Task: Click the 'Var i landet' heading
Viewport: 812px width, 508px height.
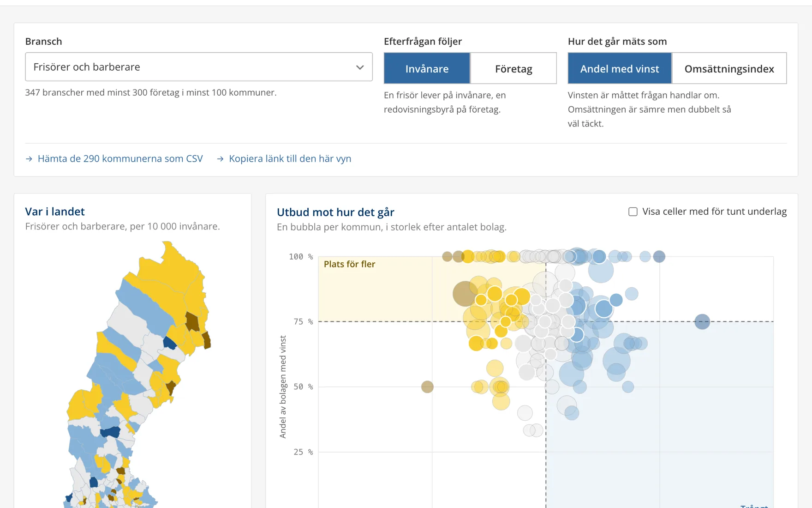Action: [55, 212]
